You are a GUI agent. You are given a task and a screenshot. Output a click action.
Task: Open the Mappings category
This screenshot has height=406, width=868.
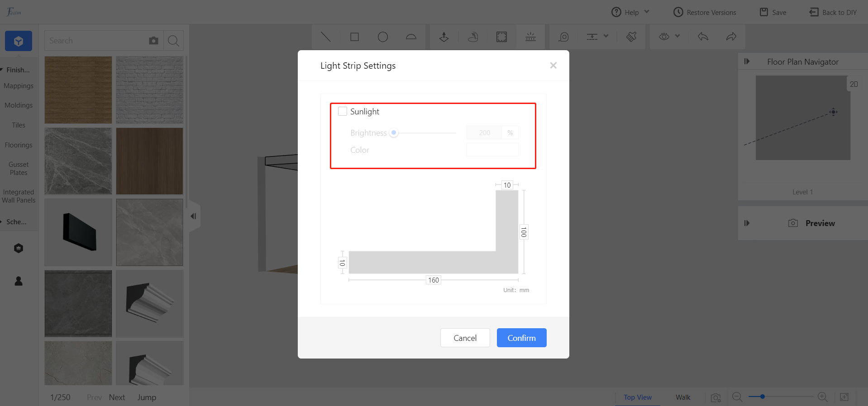(19, 86)
